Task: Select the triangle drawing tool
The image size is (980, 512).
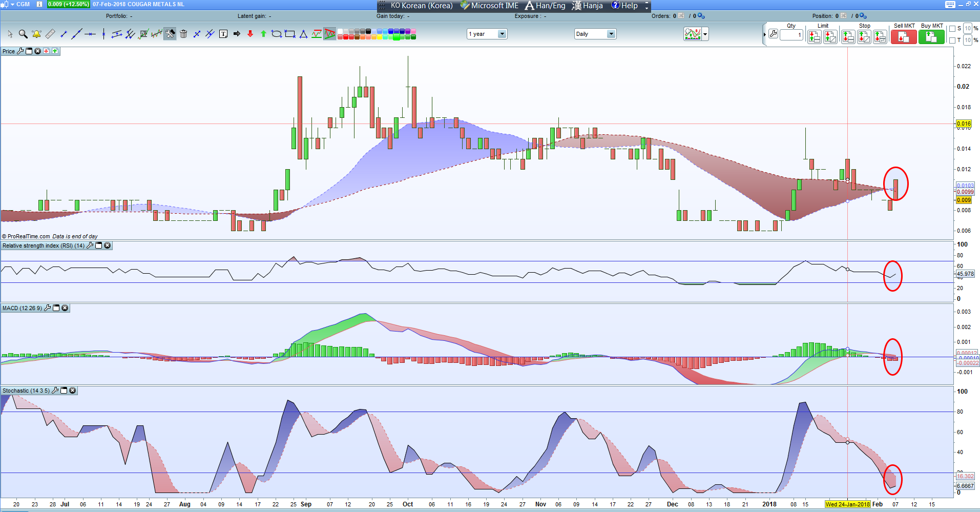Action: click(303, 34)
